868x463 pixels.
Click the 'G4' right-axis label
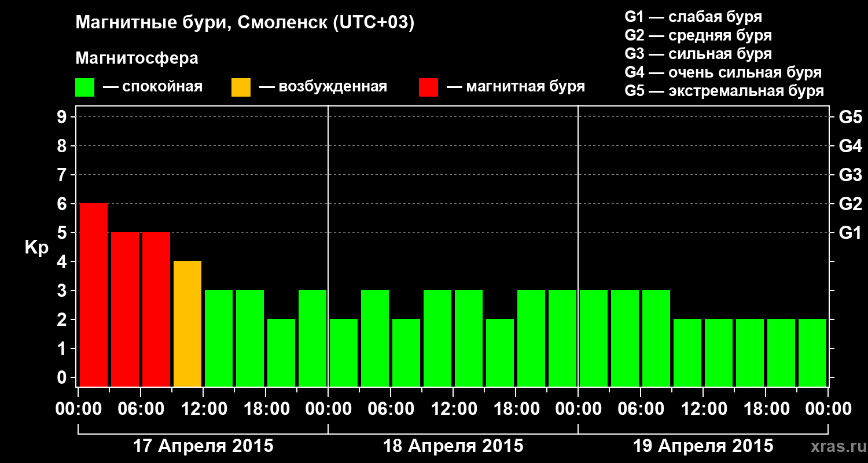pyautogui.click(x=850, y=146)
